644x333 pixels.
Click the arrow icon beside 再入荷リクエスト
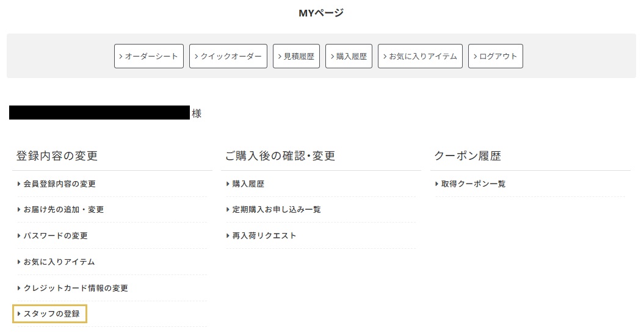228,236
